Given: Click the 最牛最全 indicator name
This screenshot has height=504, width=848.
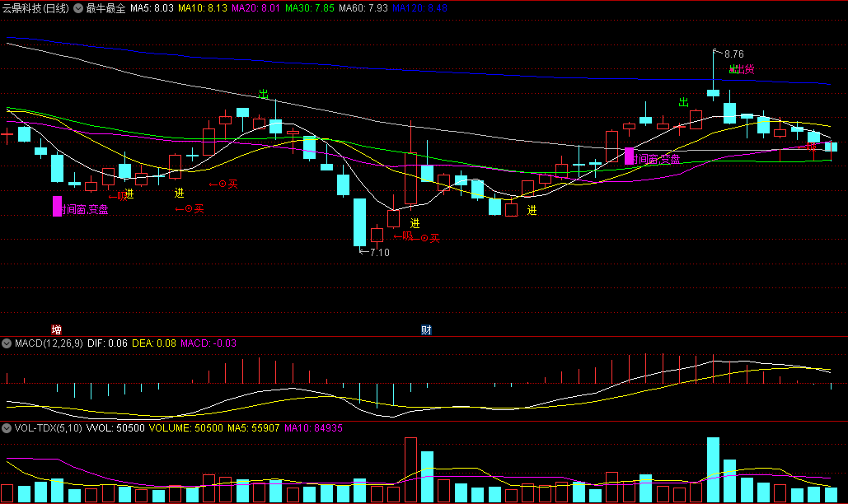Looking at the screenshot, I should [105, 8].
